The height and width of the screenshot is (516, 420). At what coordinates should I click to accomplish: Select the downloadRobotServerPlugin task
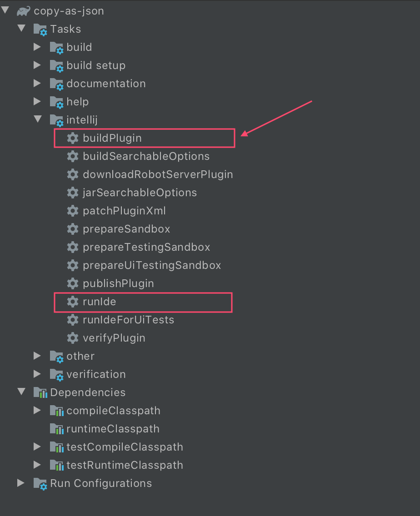pyautogui.click(x=158, y=174)
